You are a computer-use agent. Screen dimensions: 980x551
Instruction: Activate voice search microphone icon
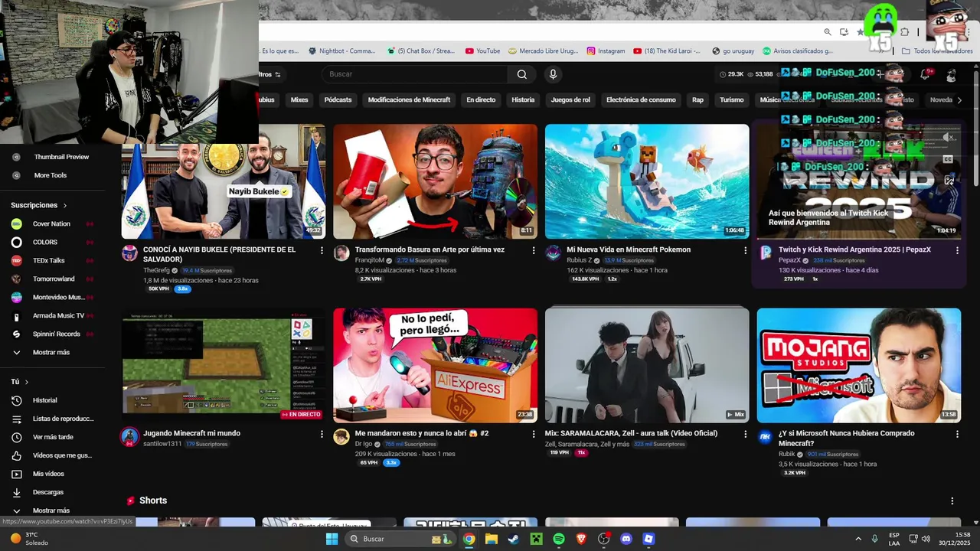pyautogui.click(x=553, y=74)
